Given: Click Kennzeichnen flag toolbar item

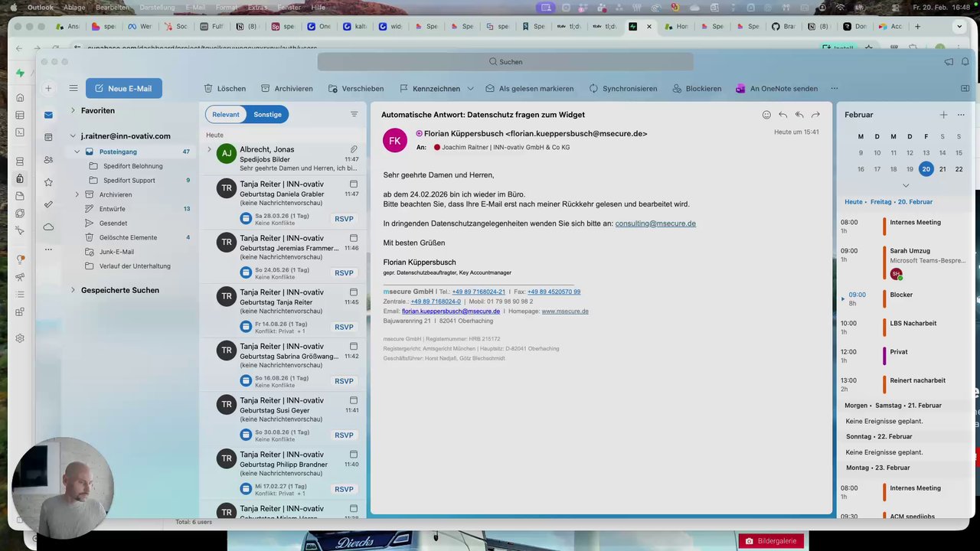Looking at the screenshot, I should pos(430,88).
